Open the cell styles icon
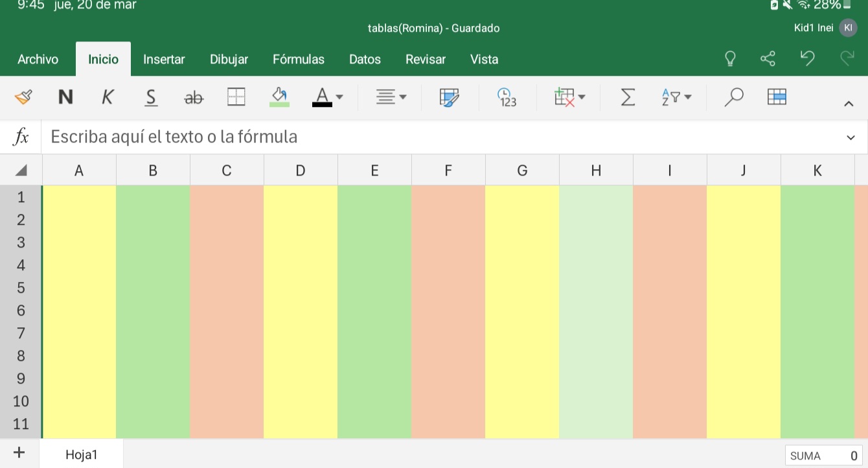The width and height of the screenshot is (868, 468). (x=449, y=97)
